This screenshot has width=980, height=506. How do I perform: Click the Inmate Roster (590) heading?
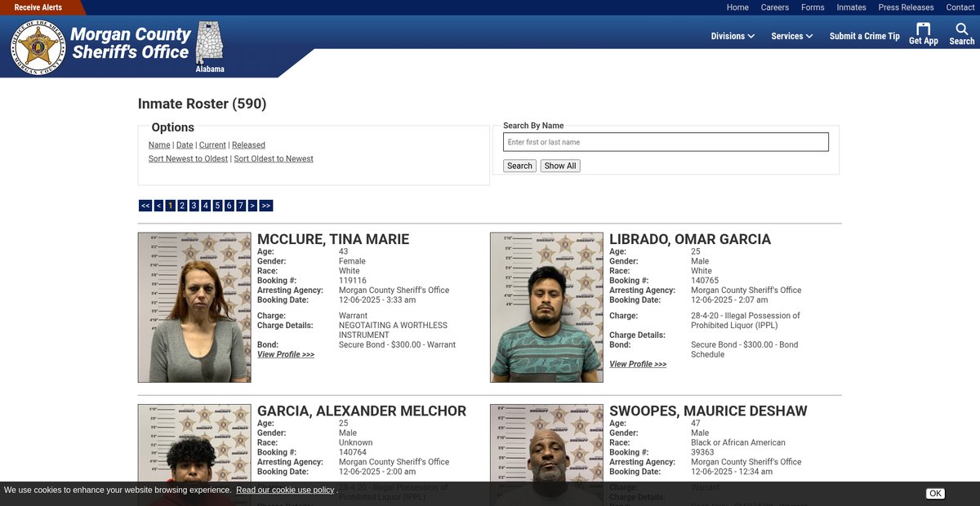(202, 104)
